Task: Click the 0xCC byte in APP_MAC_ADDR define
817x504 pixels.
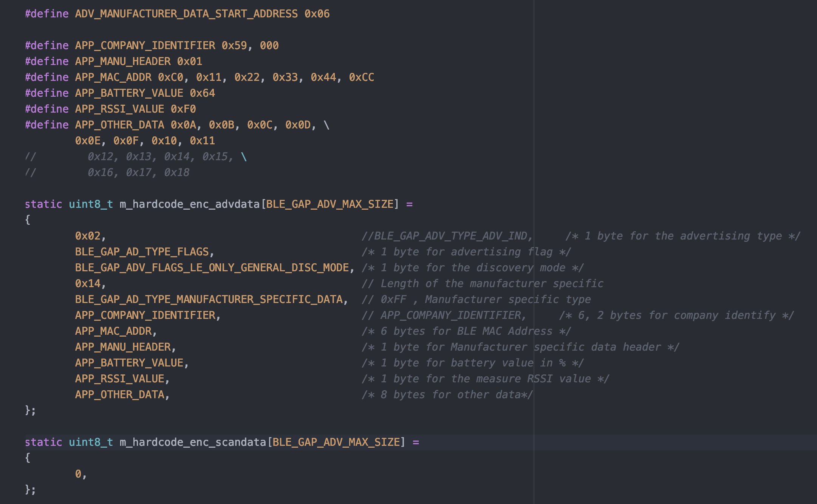Action: pos(361,77)
